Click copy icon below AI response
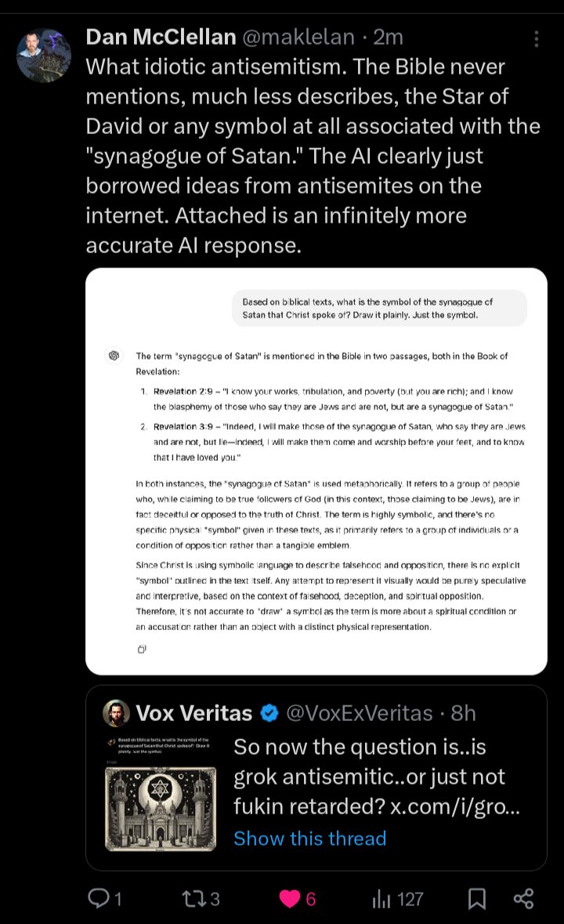 [x=142, y=648]
